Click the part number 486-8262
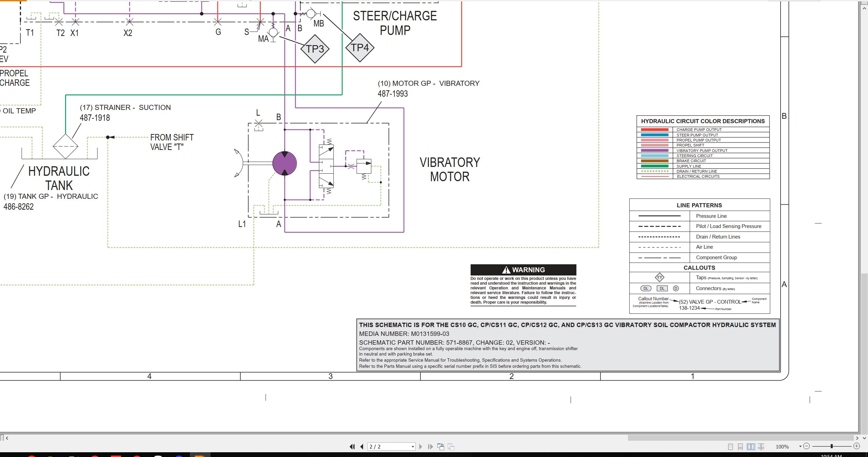The width and height of the screenshot is (868, 457). tap(19, 207)
